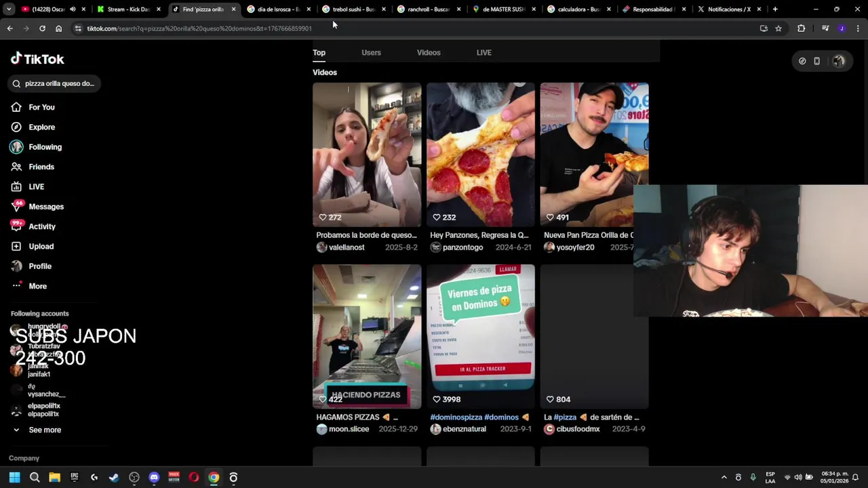Open the yosoyfer20 profile link
Viewport: 868px width, 488px height.
[575, 247]
